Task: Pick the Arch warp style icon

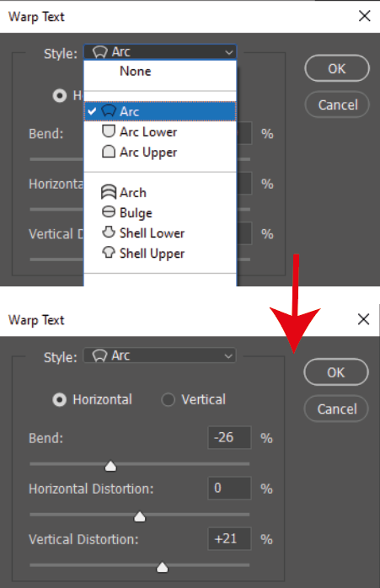Action: point(109,191)
